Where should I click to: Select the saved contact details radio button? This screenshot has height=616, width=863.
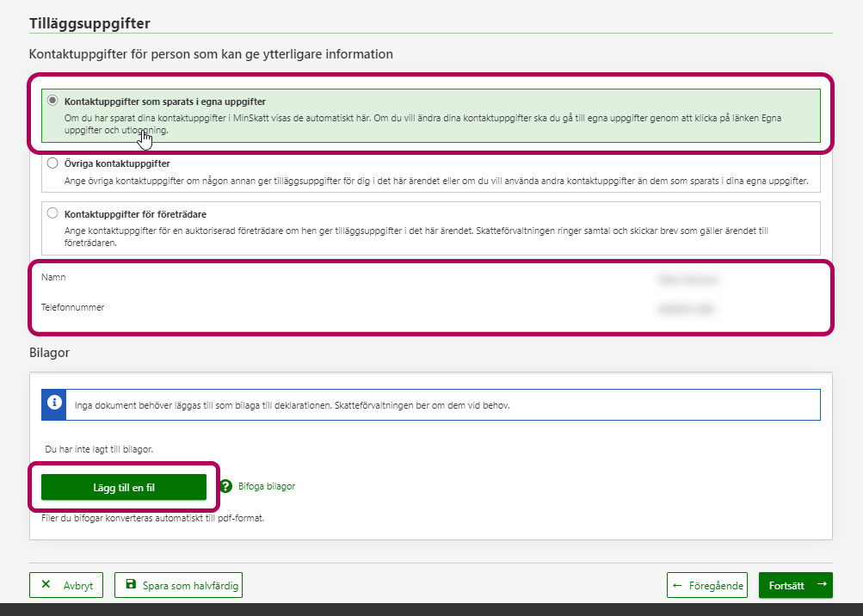[x=53, y=101]
